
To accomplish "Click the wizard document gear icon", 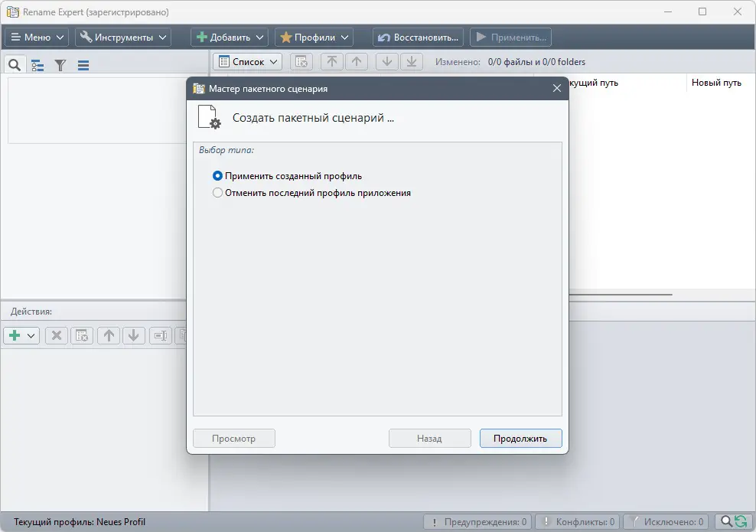I will (x=209, y=117).
